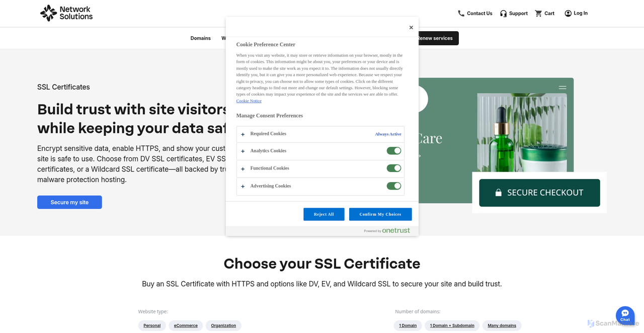Disable the Analytics Cookies toggle
The width and height of the screenshot is (644, 333).
pyautogui.click(x=394, y=151)
